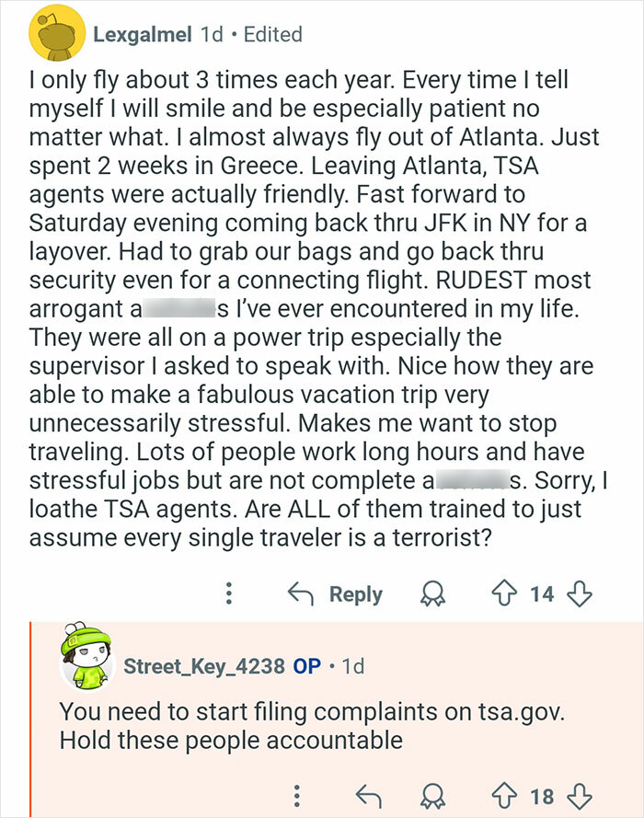Screen dimensions: 644x818
Task: Click the vote count showing 14
Action: (x=546, y=594)
